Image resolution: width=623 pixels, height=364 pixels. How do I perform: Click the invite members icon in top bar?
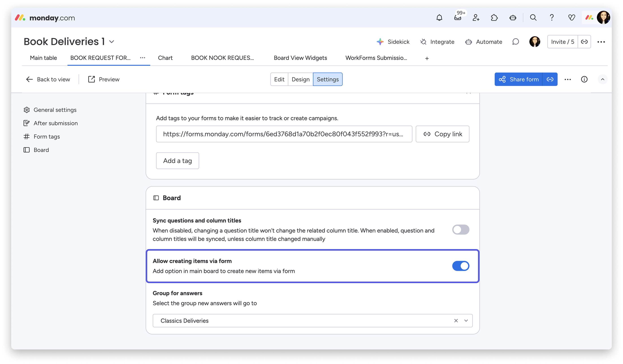click(x=476, y=17)
